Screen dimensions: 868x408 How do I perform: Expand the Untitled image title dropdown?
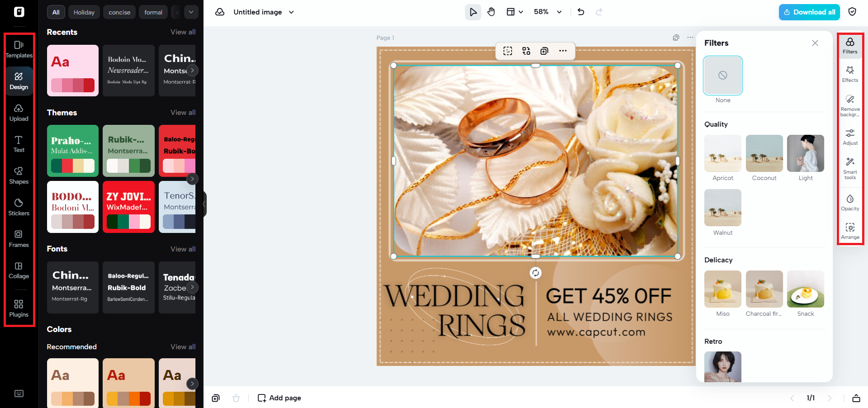click(291, 12)
